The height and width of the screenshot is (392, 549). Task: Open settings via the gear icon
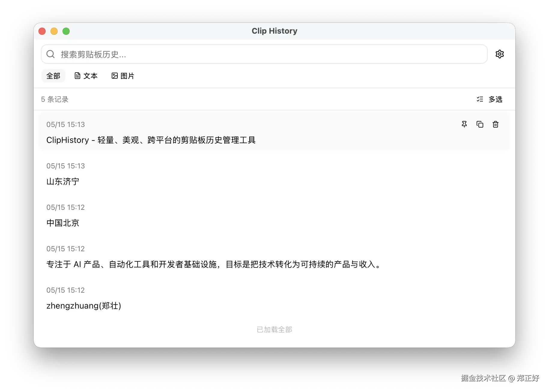click(x=499, y=54)
